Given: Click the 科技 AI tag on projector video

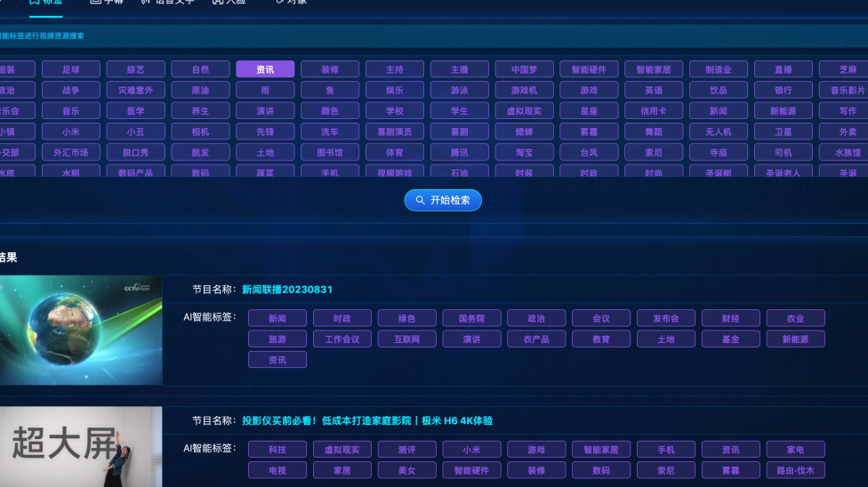Looking at the screenshot, I should pos(277,450).
